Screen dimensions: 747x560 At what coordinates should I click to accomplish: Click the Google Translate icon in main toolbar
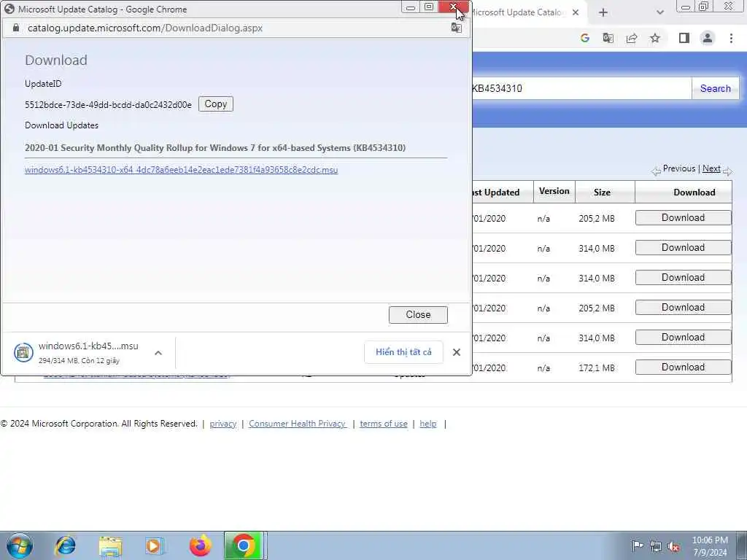point(608,38)
